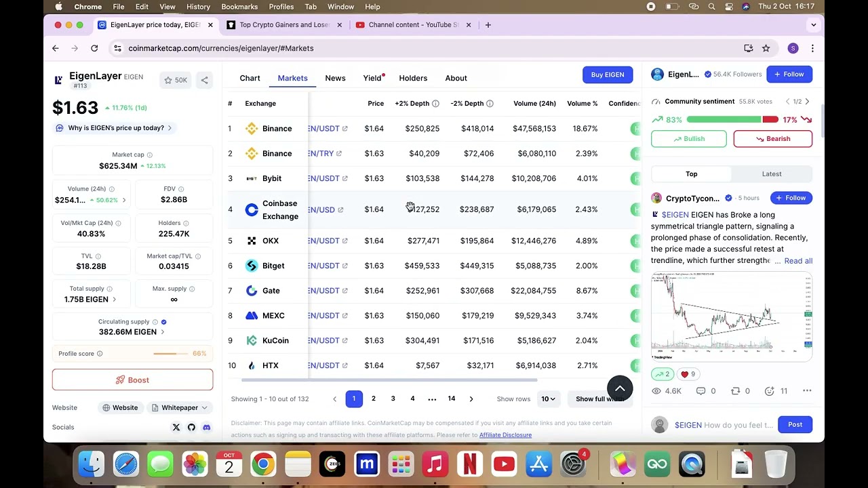Click the community sentiment bullish bar
This screenshot has width=868, height=488.
point(724,120)
